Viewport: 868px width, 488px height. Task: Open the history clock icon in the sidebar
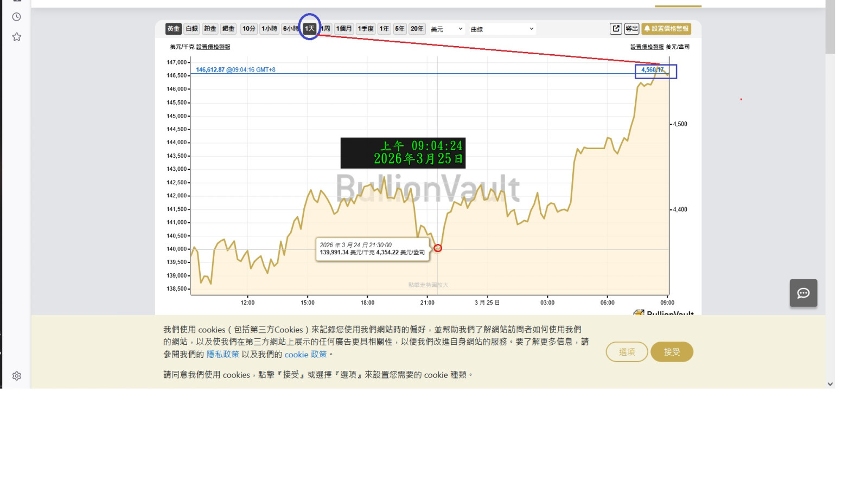(x=17, y=17)
